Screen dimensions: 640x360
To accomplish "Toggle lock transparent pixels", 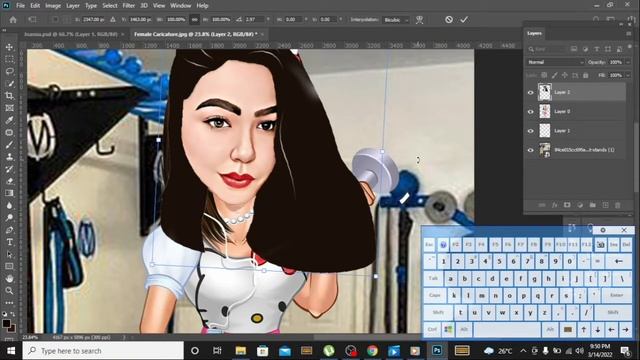I will (544, 76).
